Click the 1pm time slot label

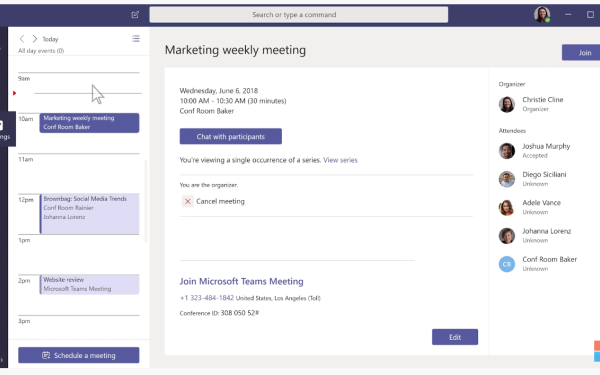point(24,240)
